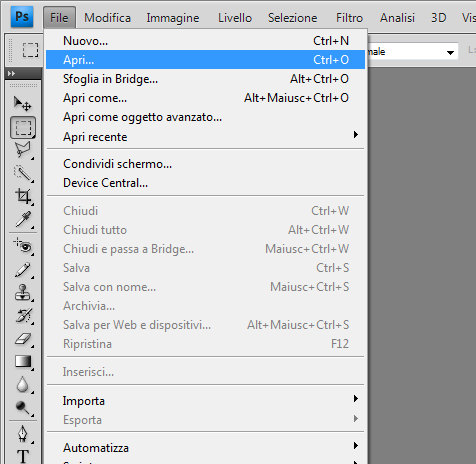Select the Eyedropper tool
This screenshot has height=464, width=476.
tap(22, 219)
